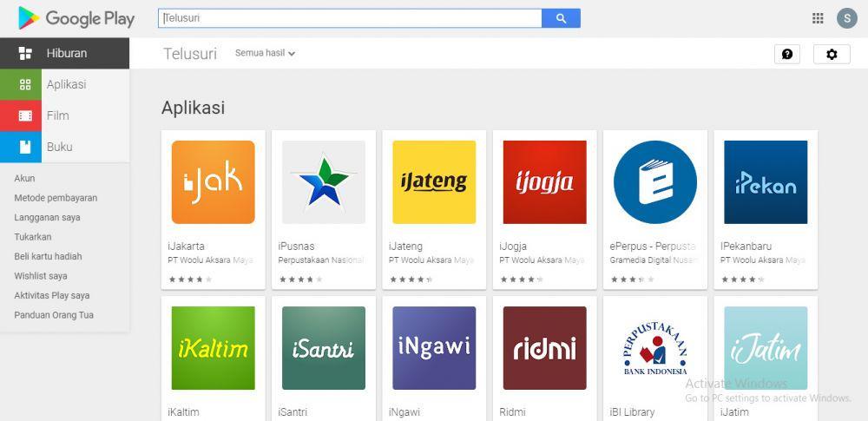
Task: Click the iKaltim app title
Action: [x=183, y=412]
